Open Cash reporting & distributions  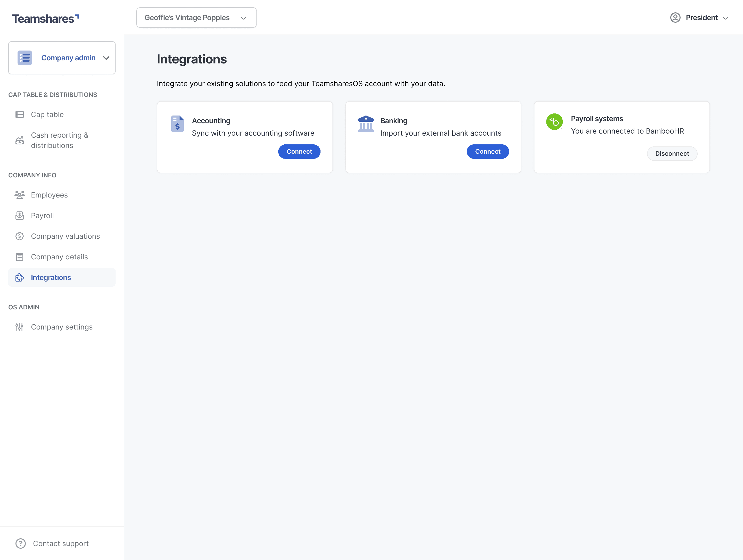click(x=59, y=140)
